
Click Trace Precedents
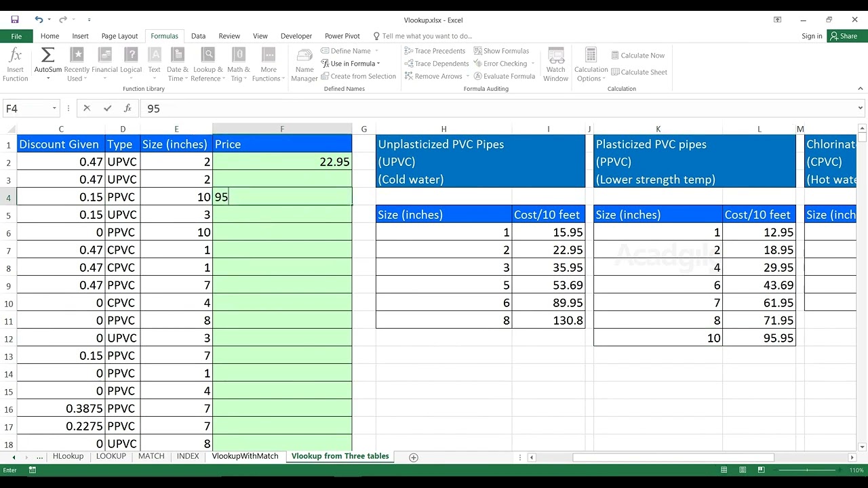435,51
